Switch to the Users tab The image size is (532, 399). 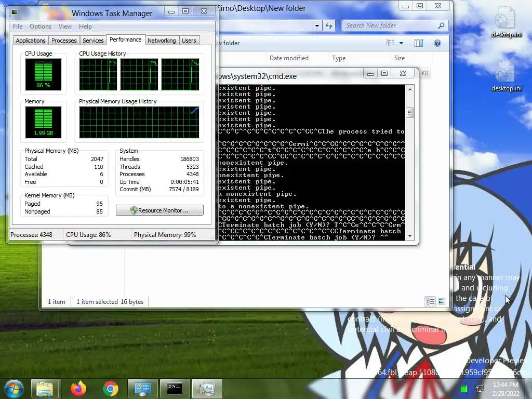coord(189,41)
